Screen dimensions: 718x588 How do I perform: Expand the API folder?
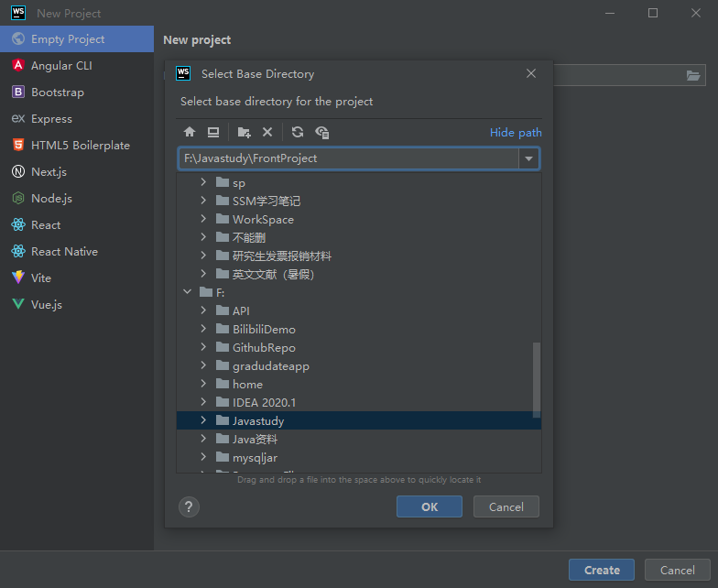click(203, 310)
